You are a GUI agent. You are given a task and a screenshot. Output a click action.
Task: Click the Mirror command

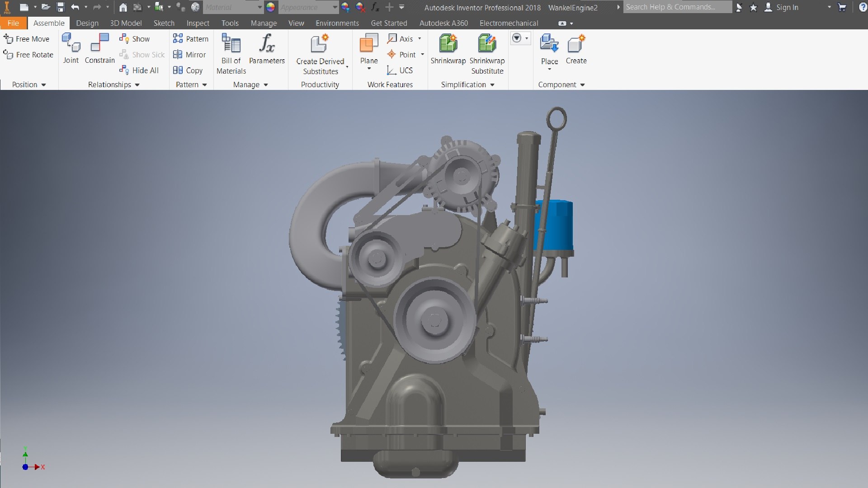189,55
